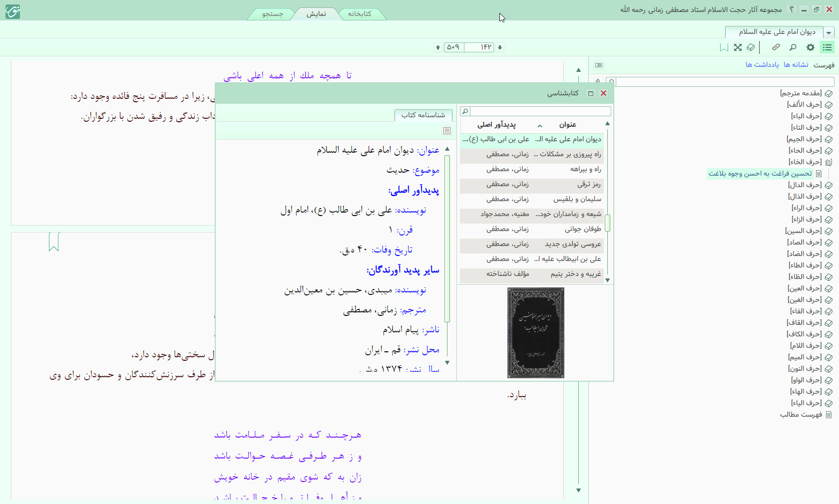This screenshot has height=504, width=839.
Task: Switch to the جستجو tab
Action: (x=273, y=14)
